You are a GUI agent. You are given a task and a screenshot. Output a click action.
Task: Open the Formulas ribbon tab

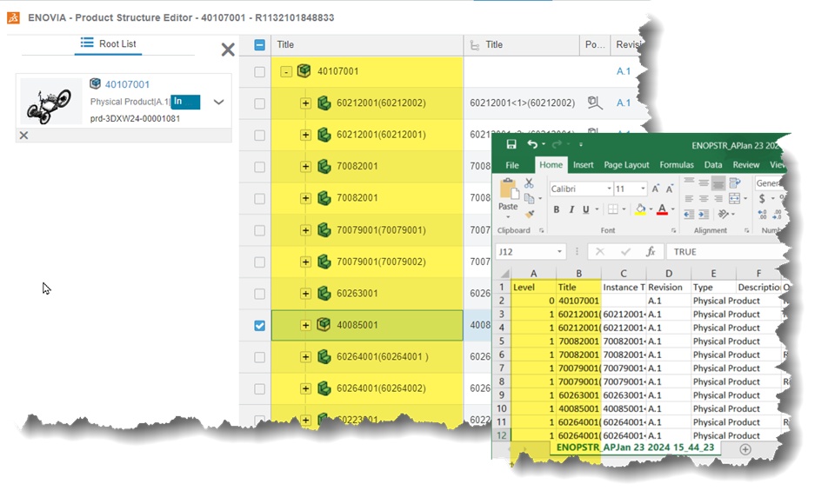(x=677, y=165)
